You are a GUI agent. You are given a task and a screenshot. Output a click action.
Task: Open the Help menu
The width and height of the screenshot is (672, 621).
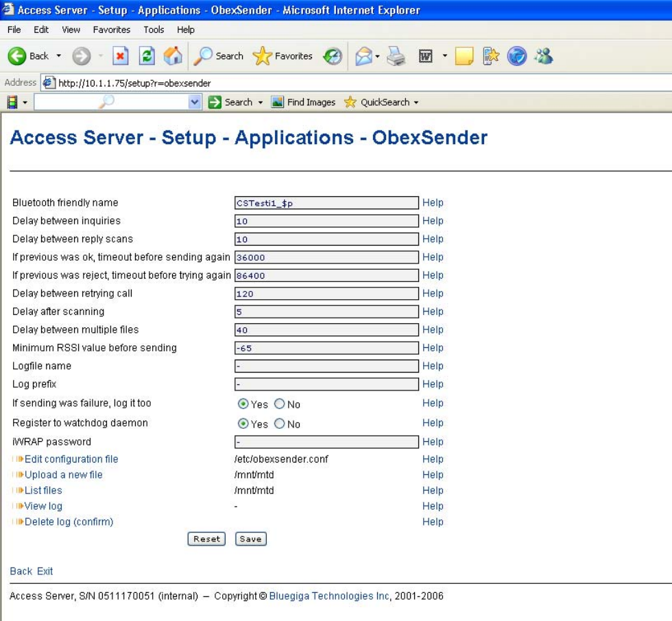186,30
